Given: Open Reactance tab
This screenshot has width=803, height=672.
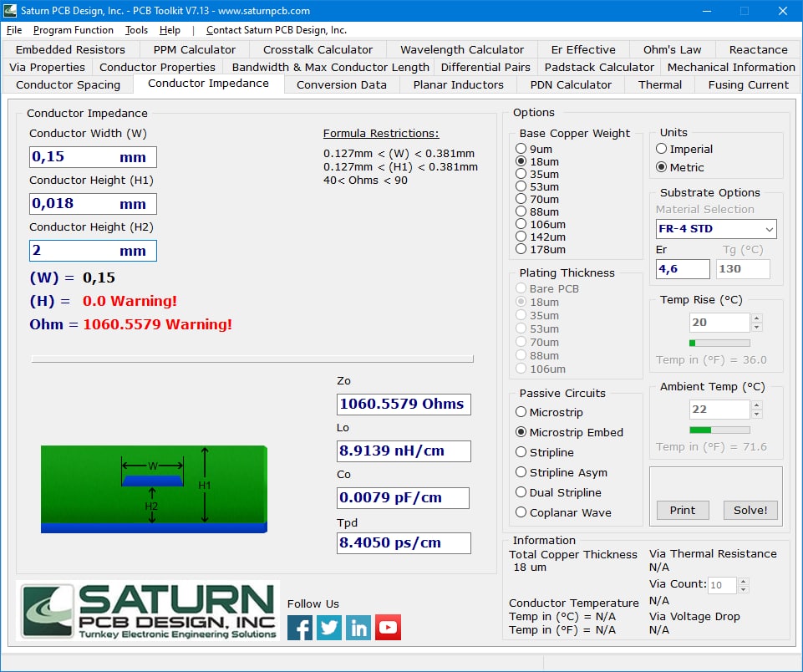Looking at the screenshot, I should click(758, 49).
